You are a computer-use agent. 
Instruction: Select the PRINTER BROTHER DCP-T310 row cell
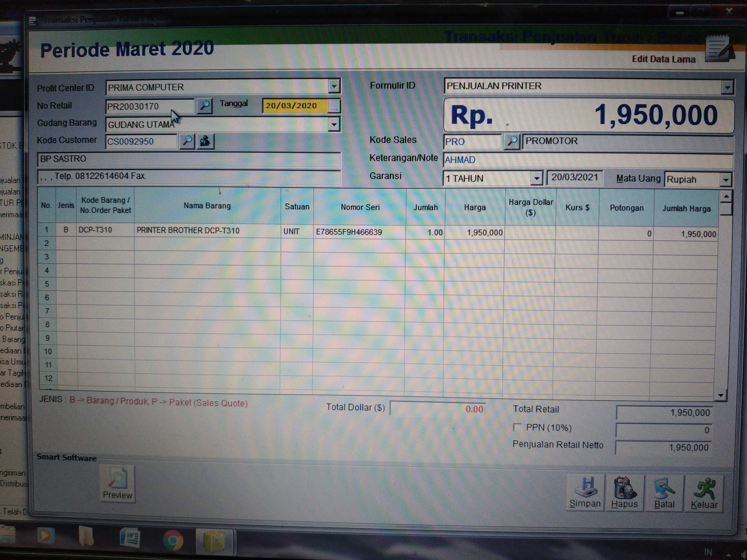click(x=188, y=230)
